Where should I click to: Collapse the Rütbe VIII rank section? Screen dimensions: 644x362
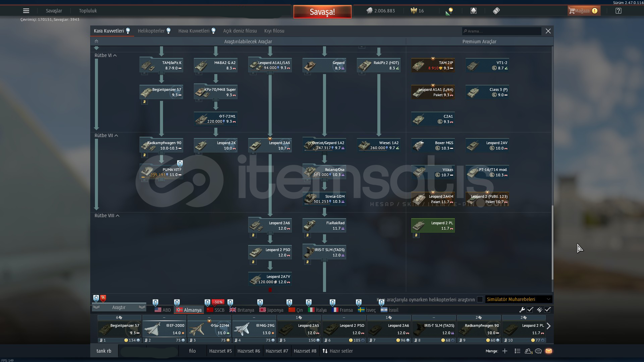(107, 216)
